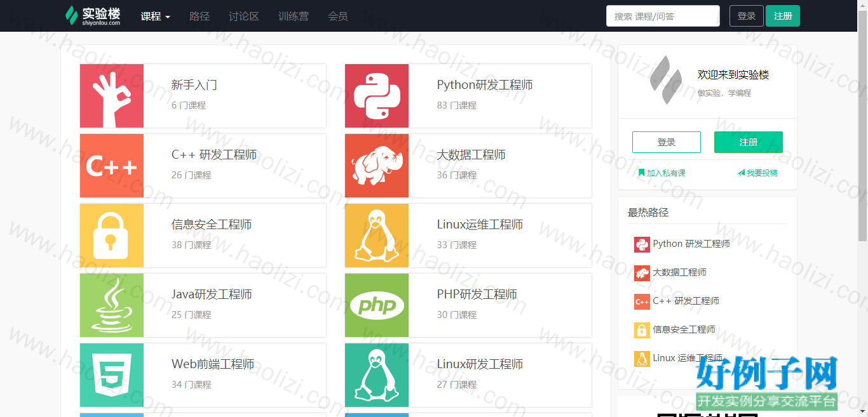Click the PHP logo icon
This screenshot has width=868, height=417.
377,305
